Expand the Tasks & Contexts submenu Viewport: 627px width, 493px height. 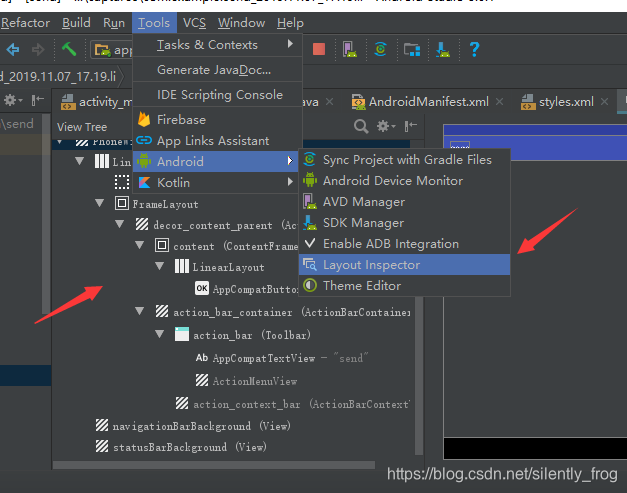(217, 45)
